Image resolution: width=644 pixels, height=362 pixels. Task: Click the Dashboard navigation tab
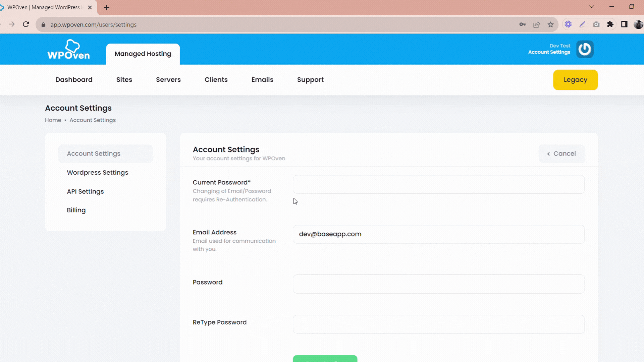click(x=74, y=79)
